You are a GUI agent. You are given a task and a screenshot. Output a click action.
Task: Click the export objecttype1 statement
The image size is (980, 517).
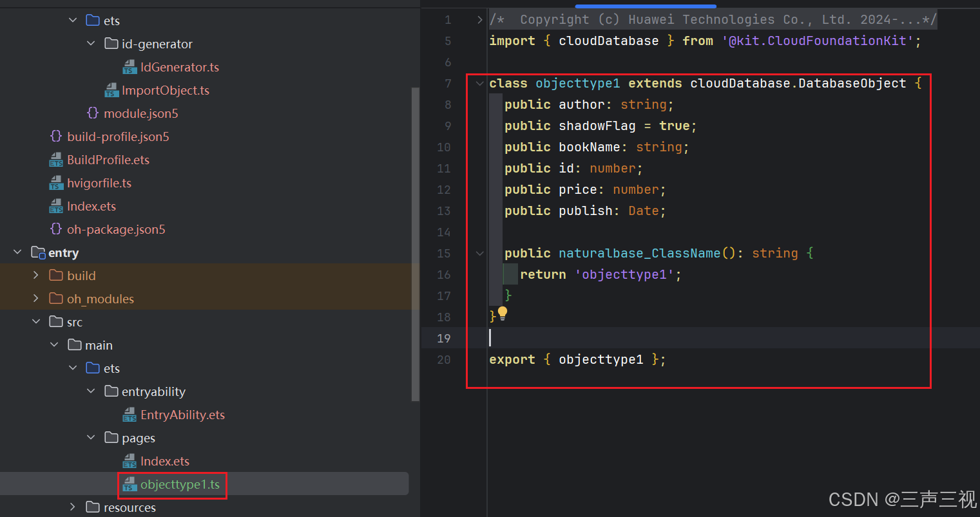[x=577, y=360]
